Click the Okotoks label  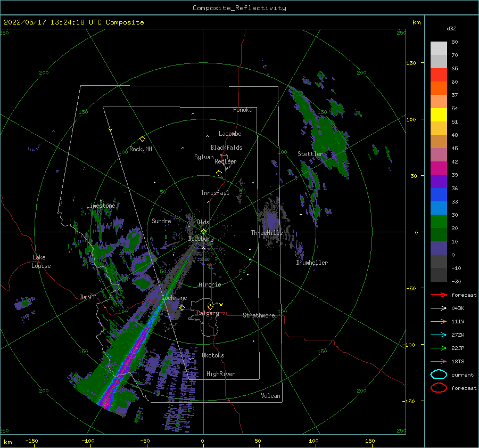(213, 355)
